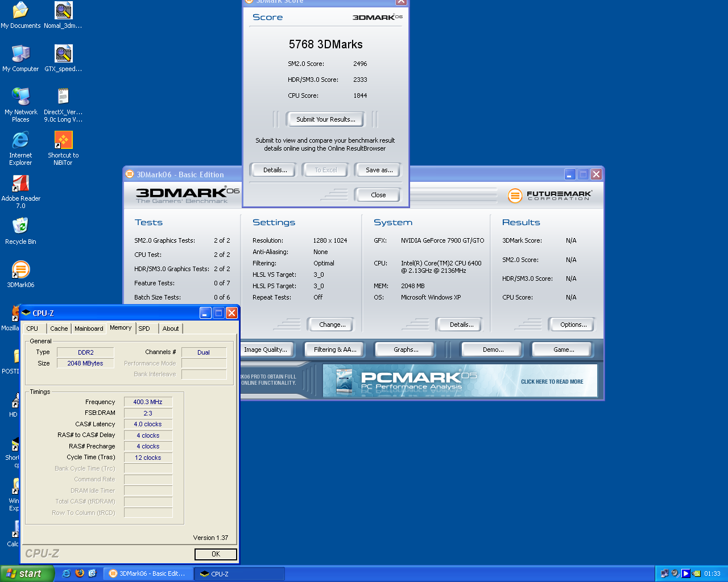The width and height of the screenshot is (728, 582).
Task: Click GFX value NVIDIA GeForce 7900 GT/GTO
Action: coord(442,240)
